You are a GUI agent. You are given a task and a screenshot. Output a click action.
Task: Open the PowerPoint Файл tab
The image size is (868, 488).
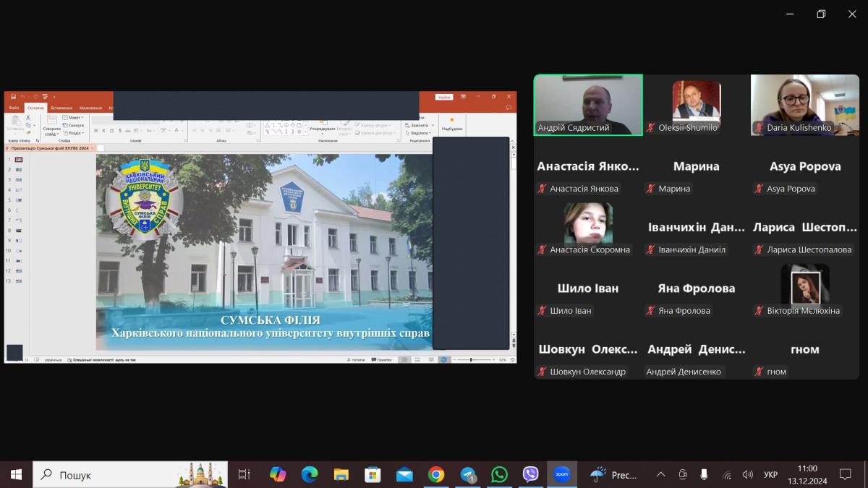14,108
